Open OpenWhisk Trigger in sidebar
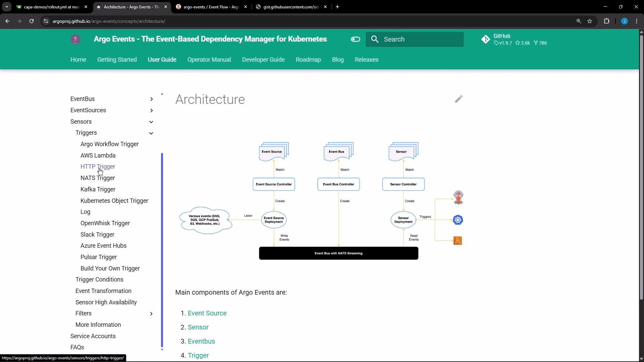Viewport: 644px width, 362px height. (105, 223)
